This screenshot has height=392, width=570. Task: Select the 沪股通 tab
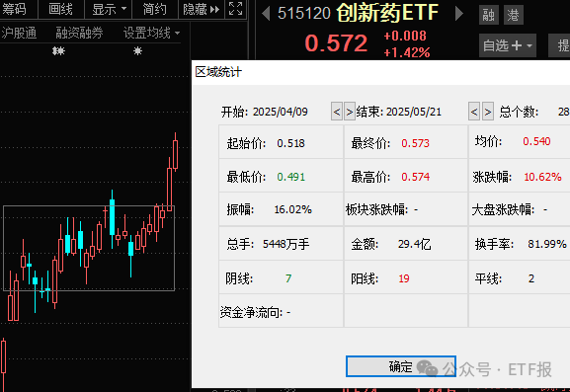19,33
